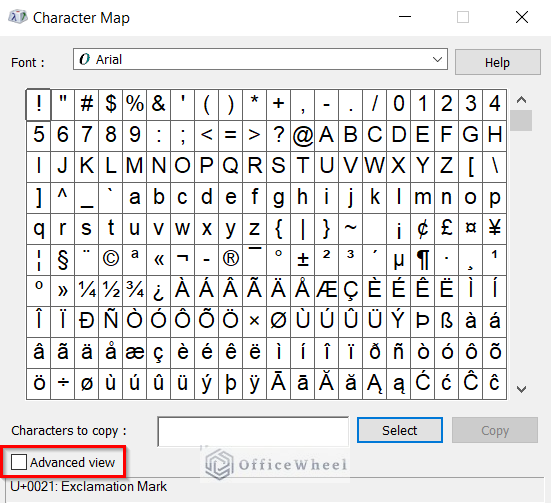Choose the lowercase g character
Image resolution: width=551 pixels, height=503 pixels.
(x=278, y=198)
